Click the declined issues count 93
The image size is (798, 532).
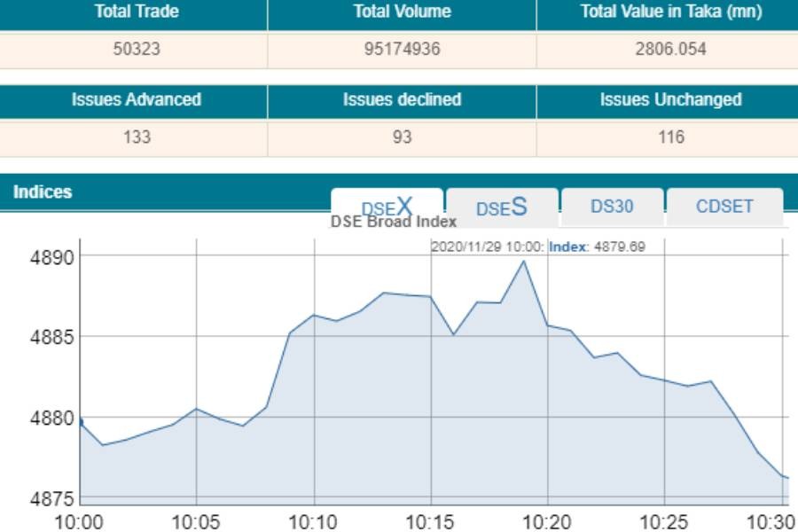[402, 137]
